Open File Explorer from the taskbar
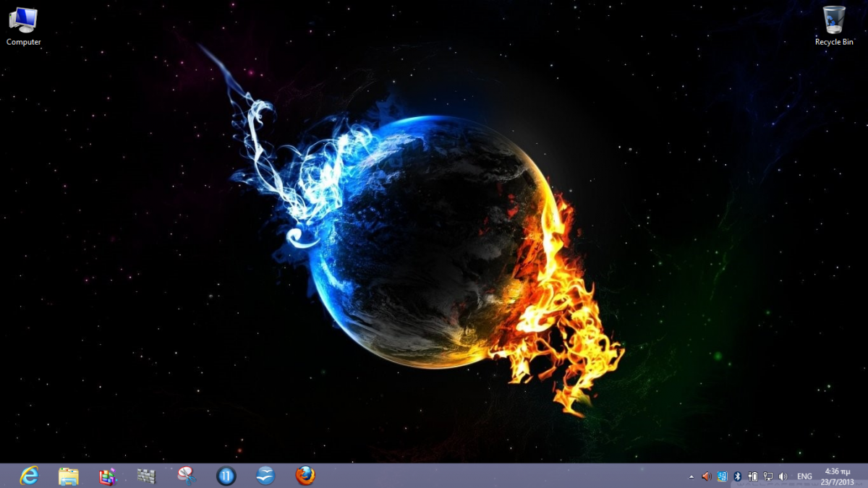The height and width of the screenshot is (488, 868). 69,476
